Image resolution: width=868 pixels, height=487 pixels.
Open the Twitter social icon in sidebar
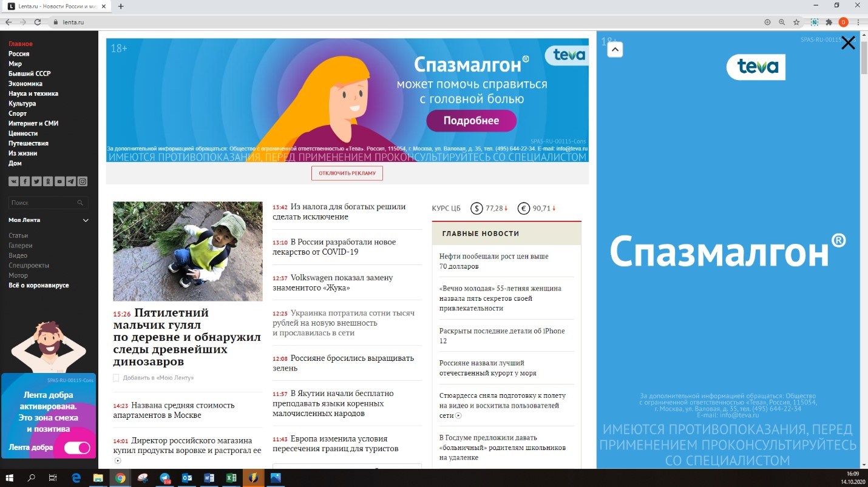pyautogui.click(x=36, y=181)
